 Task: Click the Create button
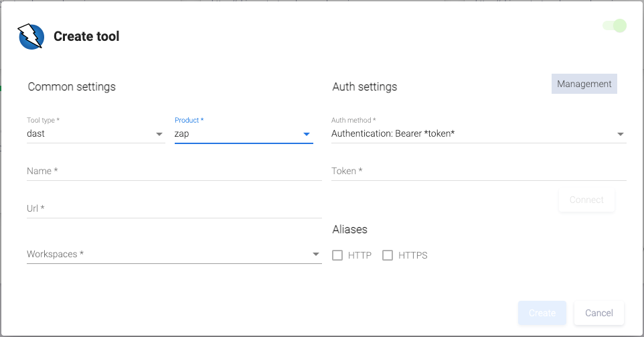click(542, 313)
